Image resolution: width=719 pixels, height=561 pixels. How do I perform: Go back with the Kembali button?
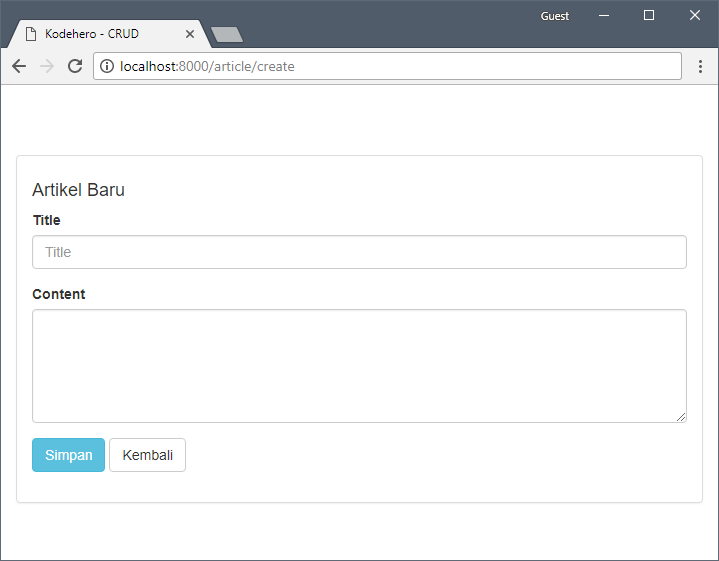(x=147, y=455)
